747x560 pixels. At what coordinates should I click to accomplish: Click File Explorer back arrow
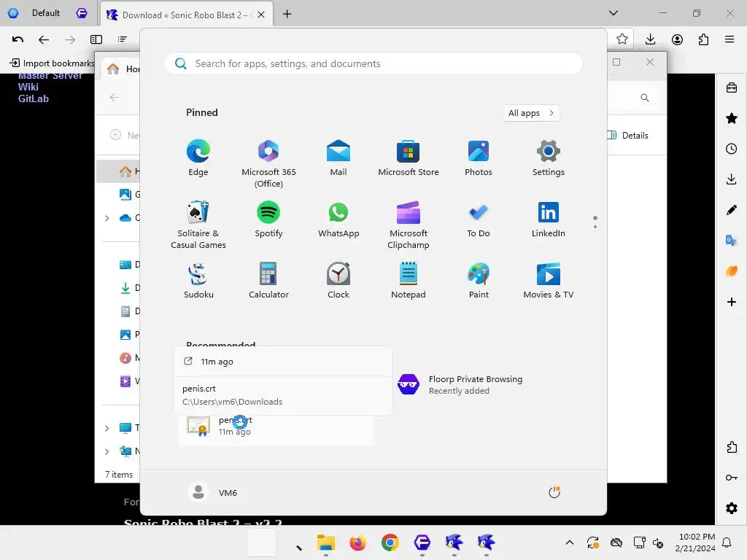pos(115,98)
